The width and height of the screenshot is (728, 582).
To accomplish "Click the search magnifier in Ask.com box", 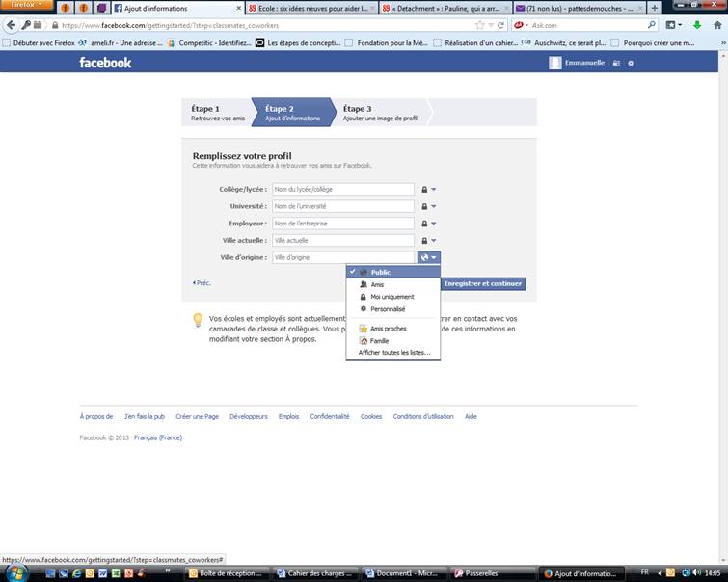I will point(652,25).
